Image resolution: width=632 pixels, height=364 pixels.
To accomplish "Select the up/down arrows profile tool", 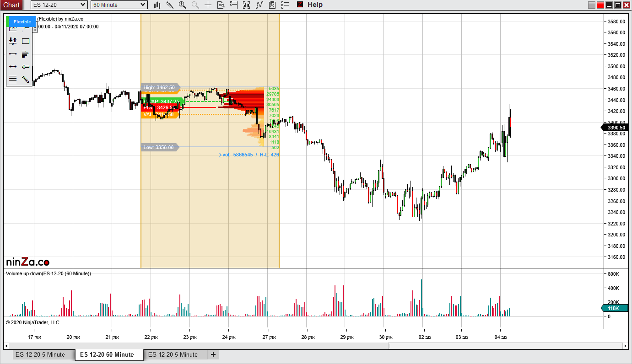I will click(x=13, y=41).
